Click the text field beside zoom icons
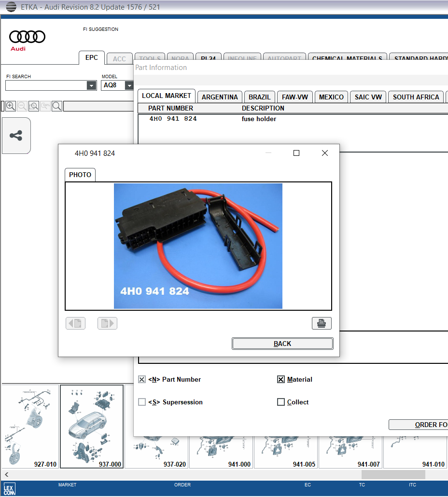Image resolution: width=448 pixels, height=497 pixels. 98,106
